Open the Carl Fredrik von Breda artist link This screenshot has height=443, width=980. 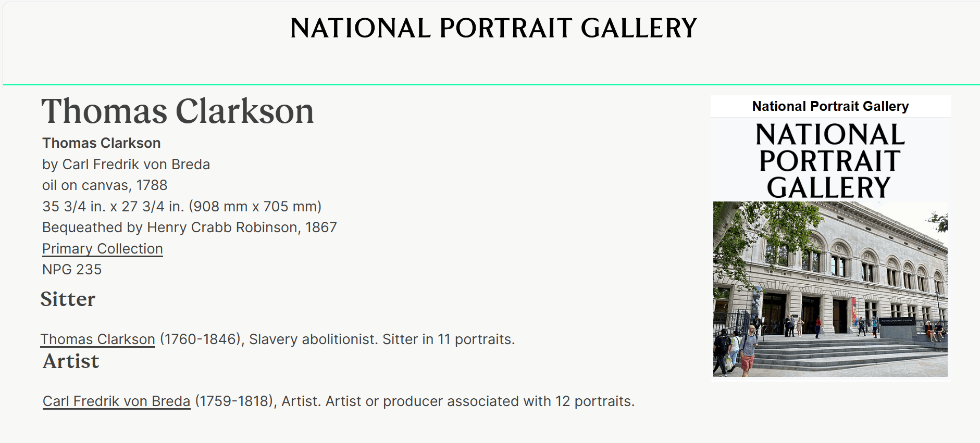point(116,401)
